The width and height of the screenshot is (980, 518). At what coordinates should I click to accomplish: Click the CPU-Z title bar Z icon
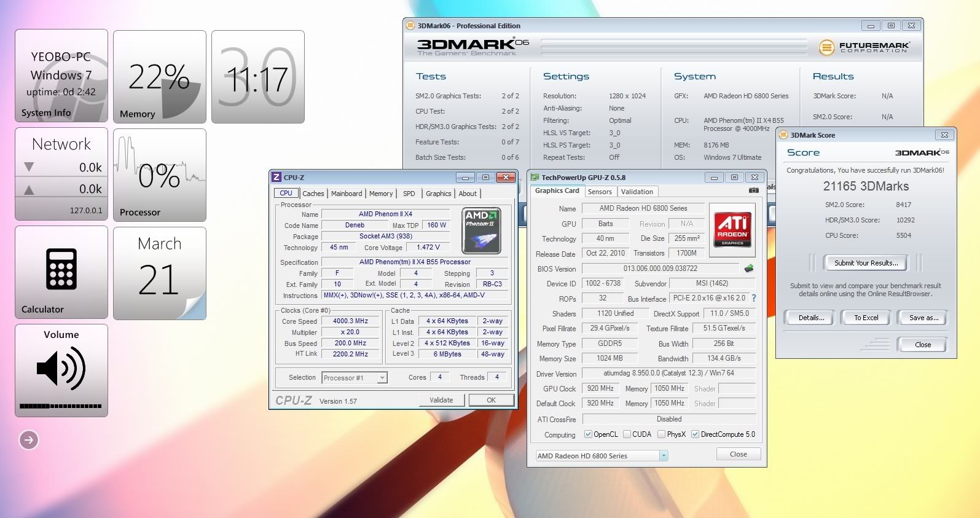[276, 177]
